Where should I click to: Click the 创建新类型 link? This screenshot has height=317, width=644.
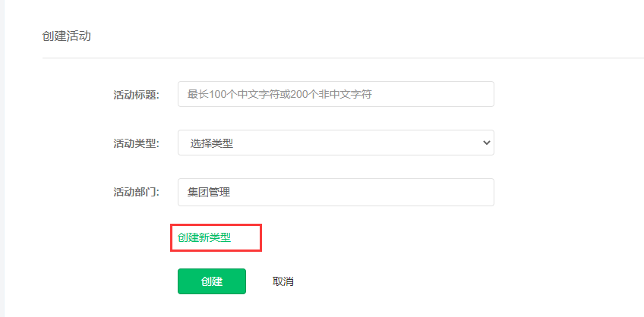(204, 237)
